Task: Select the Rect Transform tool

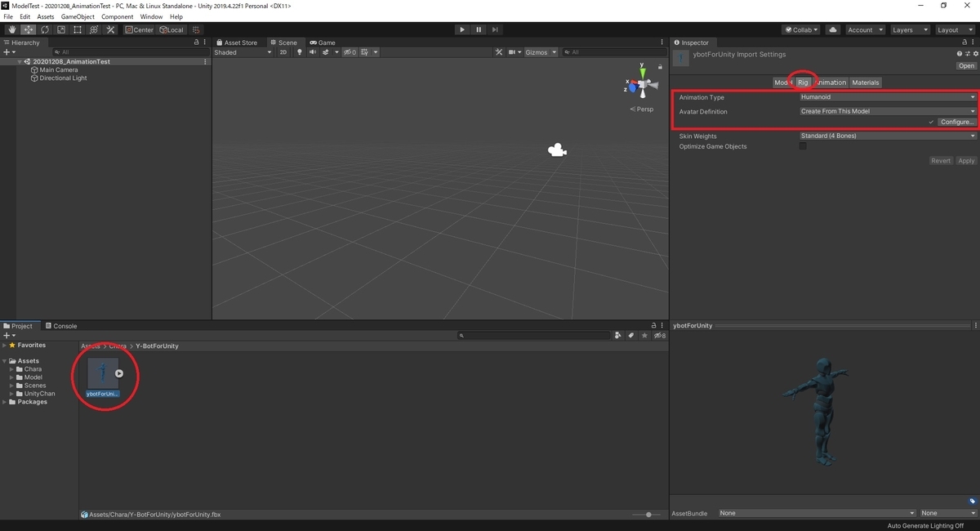Action: pyautogui.click(x=77, y=29)
